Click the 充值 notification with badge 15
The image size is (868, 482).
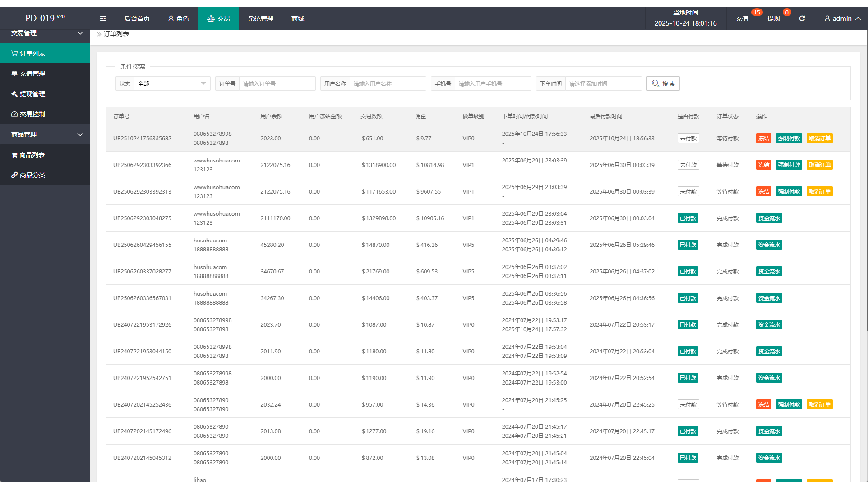click(742, 19)
